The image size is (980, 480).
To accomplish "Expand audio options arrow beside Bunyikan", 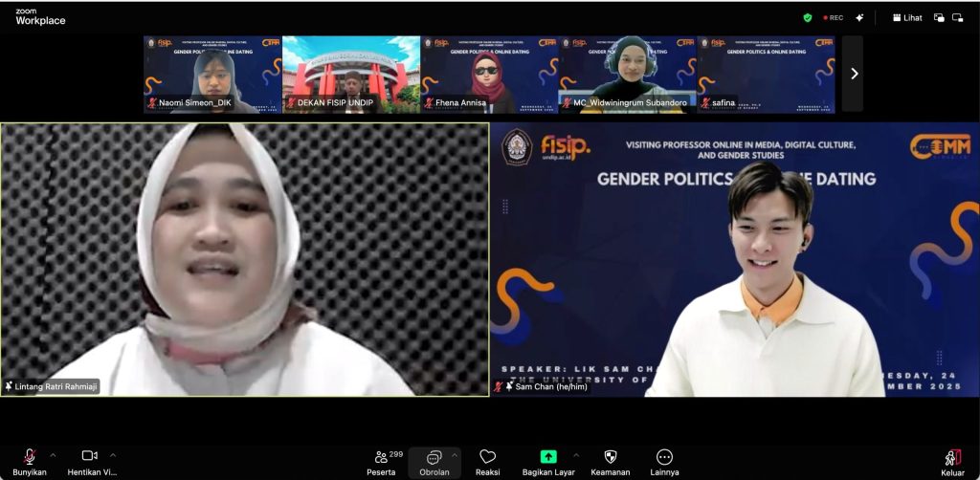I will coord(53,455).
